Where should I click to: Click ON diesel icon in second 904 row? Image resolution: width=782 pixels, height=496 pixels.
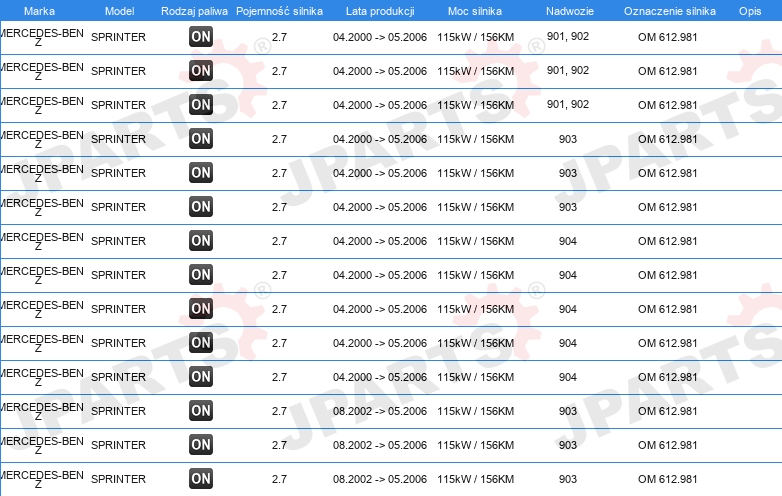201,275
